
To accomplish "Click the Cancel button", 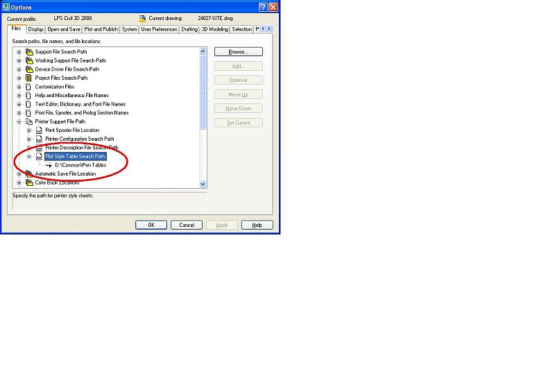I will point(187,225).
